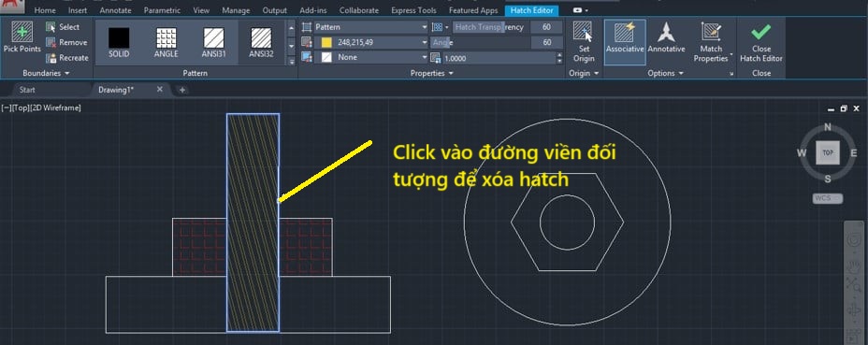Image resolution: width=868 pixels, height=345 pixels.
Task: Click Close Hatch Editor checkmark
Action: pyautogui.click(x=761, y=32)
